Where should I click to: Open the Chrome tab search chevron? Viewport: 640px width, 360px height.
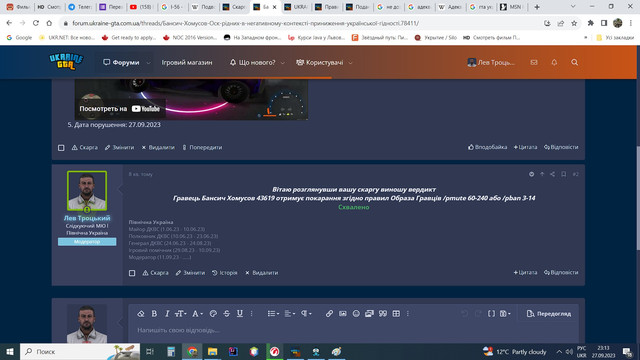point(573,7)
